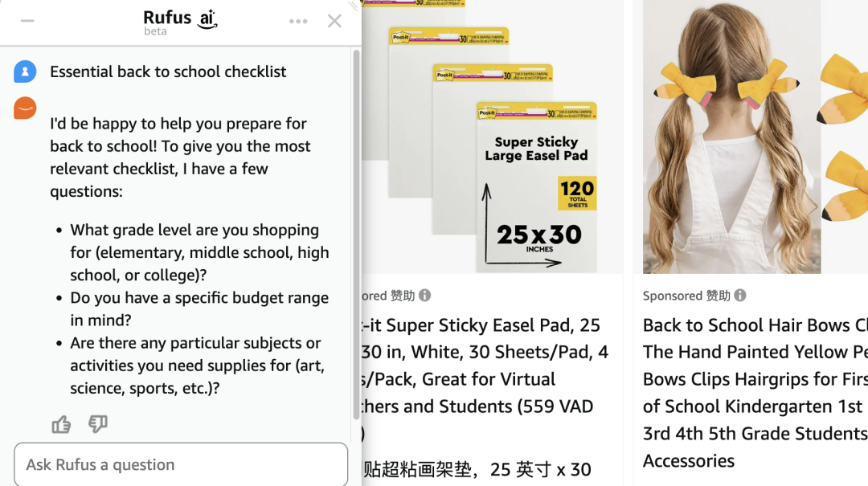Viewport: 868px width, 486px height.
Task: Focus the Ask Rufus a question field
Action: (x=181, y=464)
